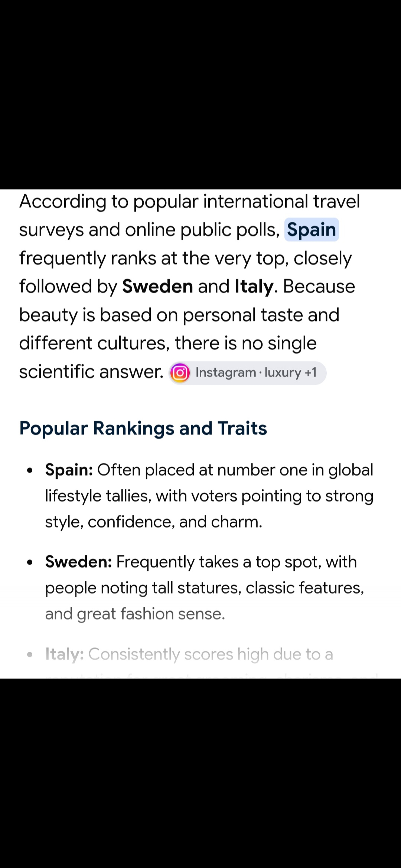Select bold "Sweden" in the intro paragraph
This screenshot has width=401, height=868.
pyautogui.click(x=157, y=286)
